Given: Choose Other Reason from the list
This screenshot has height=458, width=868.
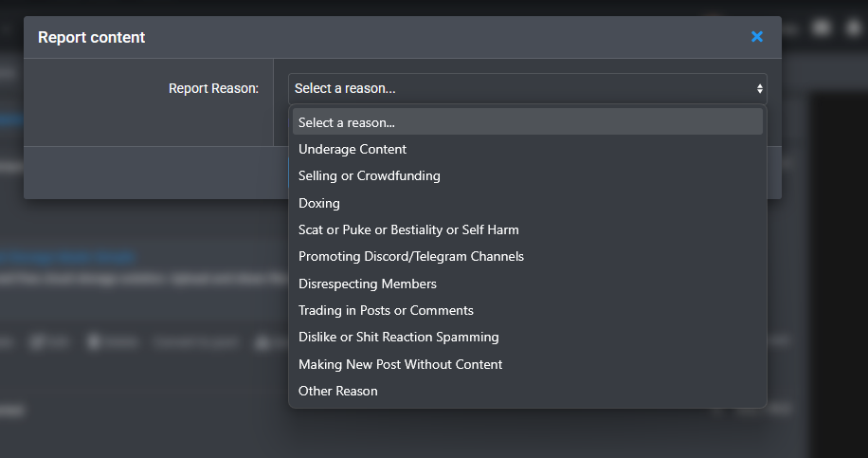Looking at the screenshot, I should pos(337,391).
